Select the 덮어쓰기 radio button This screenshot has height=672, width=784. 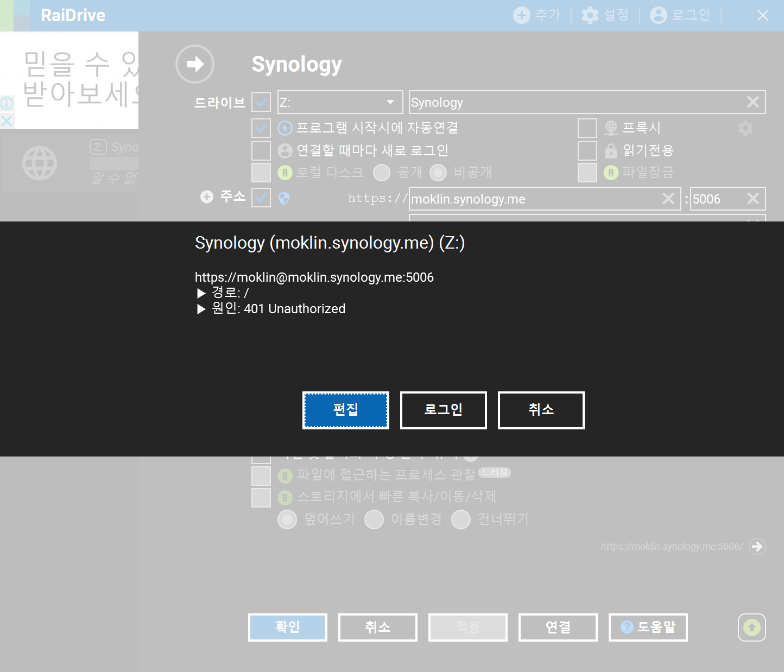(287, 519)
